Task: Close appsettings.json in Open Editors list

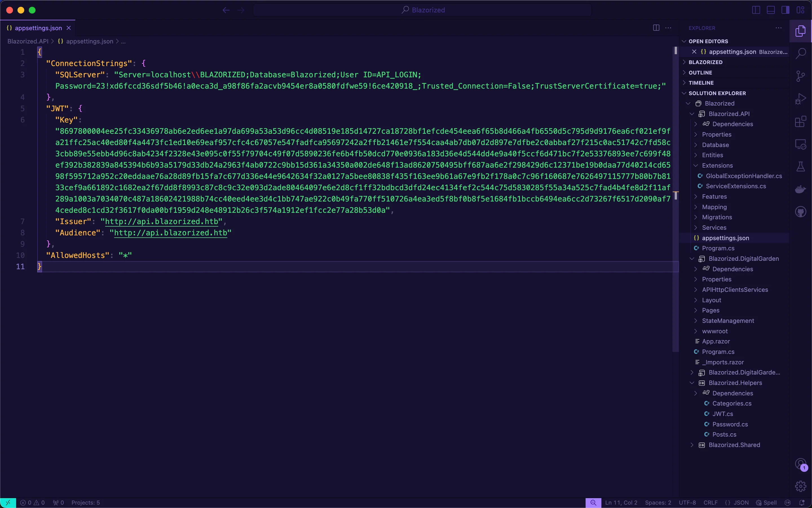Action: pos(694,52)
